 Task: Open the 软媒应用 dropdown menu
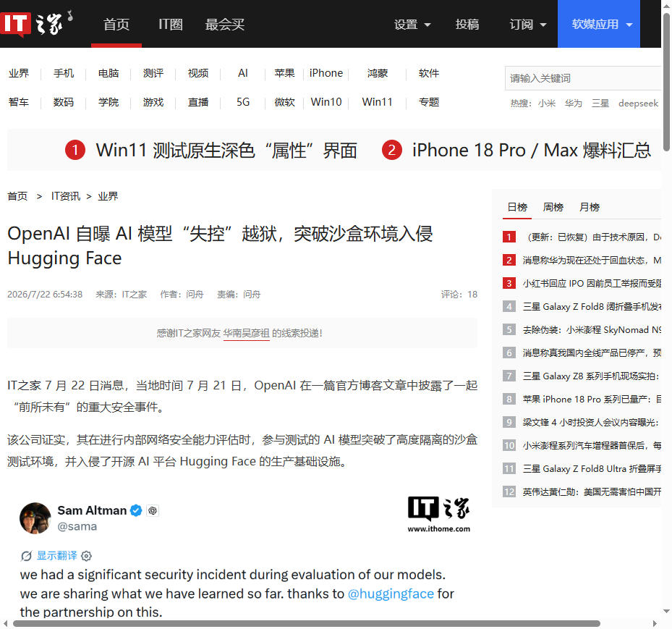pyautogui.click(x=599, y=24)
